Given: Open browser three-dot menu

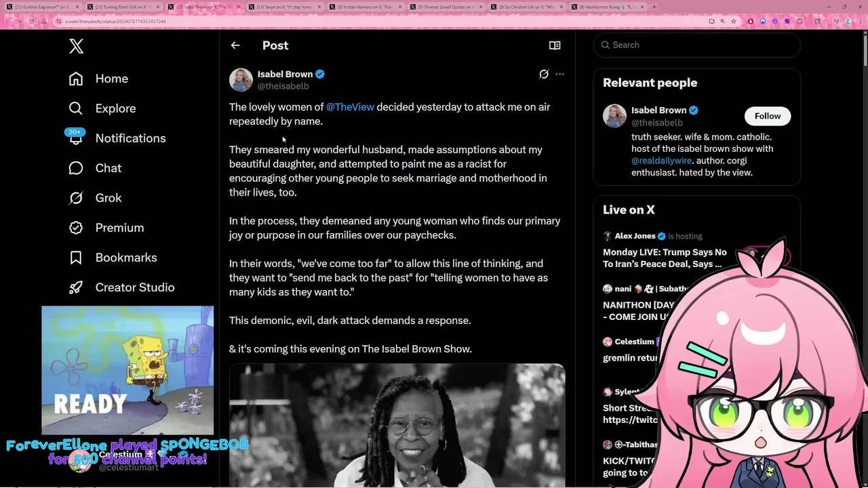Looking at the screenshot, I should point(861,21).
